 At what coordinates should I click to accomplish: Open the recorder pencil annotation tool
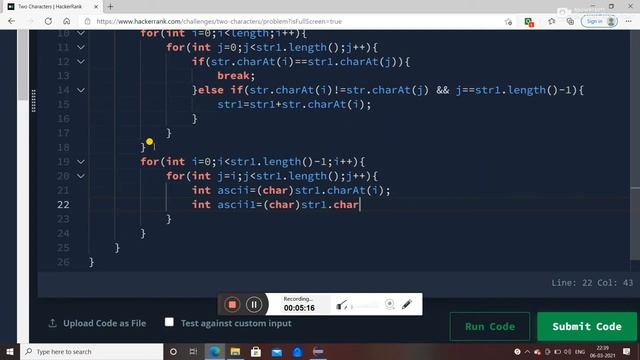tap(407, 304)
